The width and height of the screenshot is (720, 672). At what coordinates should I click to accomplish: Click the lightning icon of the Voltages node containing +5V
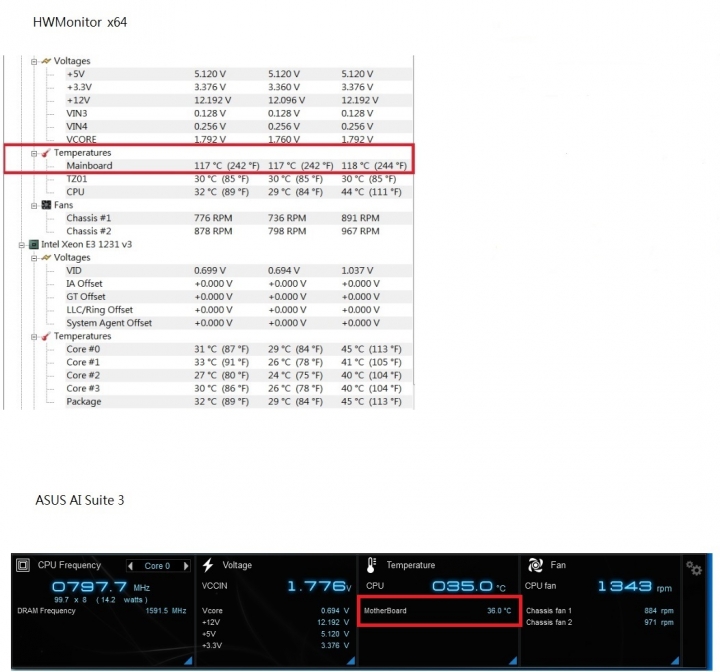[46, 61]
